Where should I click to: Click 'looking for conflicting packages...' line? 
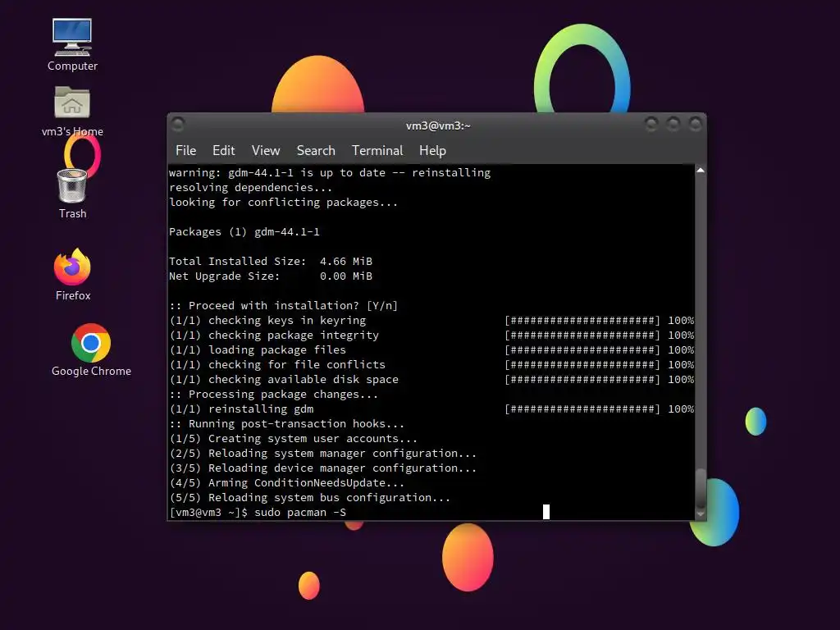pos(283,203)
